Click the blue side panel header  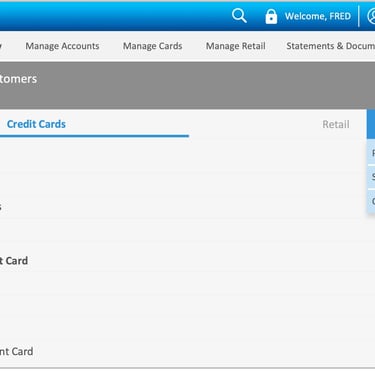tap(371, 124)
